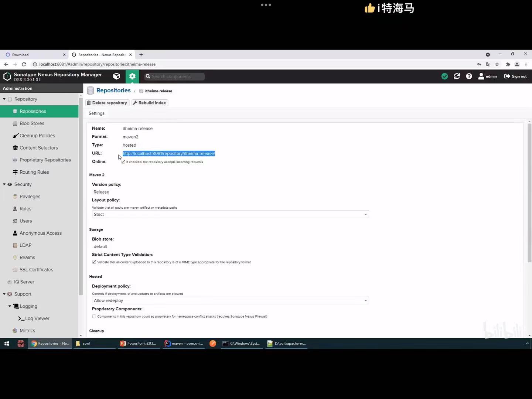Collapse the Security tree section
Viewport: 532px width, 399px height.
(4, 184)
